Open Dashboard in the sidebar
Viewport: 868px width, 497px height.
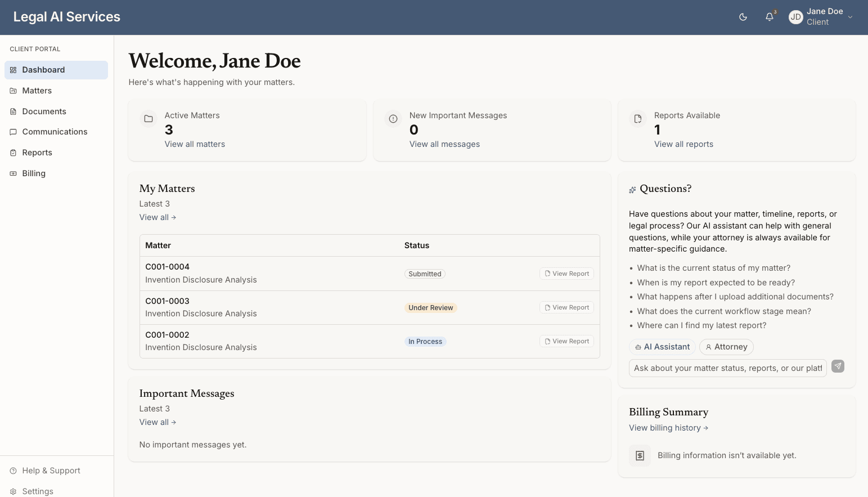[56, 70]
